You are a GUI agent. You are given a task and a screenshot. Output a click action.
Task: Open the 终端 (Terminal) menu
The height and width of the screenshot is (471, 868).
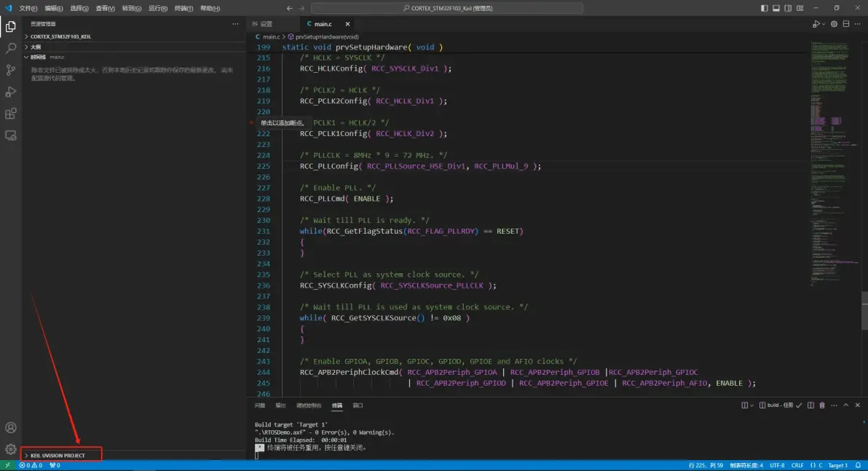(183, 8)
